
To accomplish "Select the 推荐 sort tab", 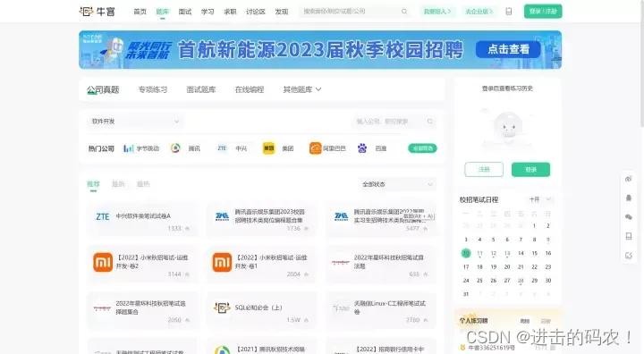I will pyautogui.click(x=93, y=184).
